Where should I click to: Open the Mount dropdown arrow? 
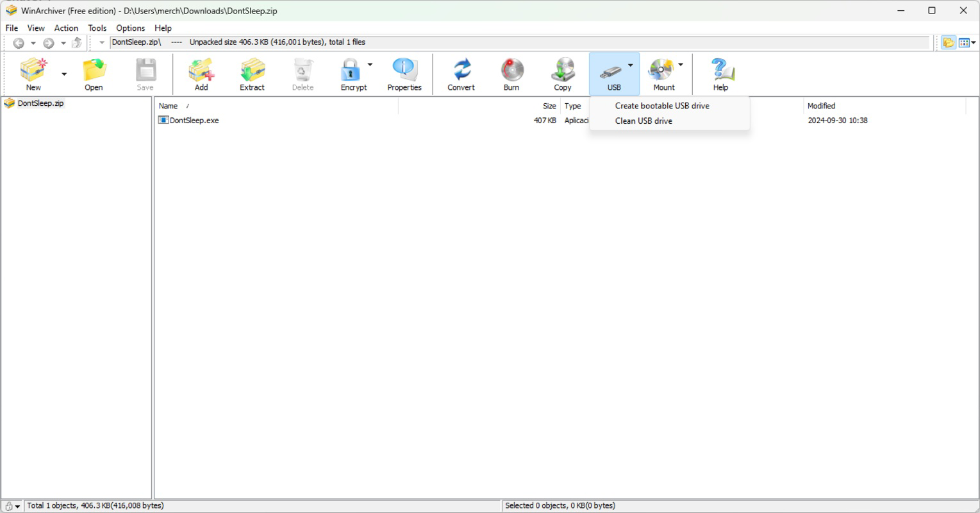tap(681, 65)
